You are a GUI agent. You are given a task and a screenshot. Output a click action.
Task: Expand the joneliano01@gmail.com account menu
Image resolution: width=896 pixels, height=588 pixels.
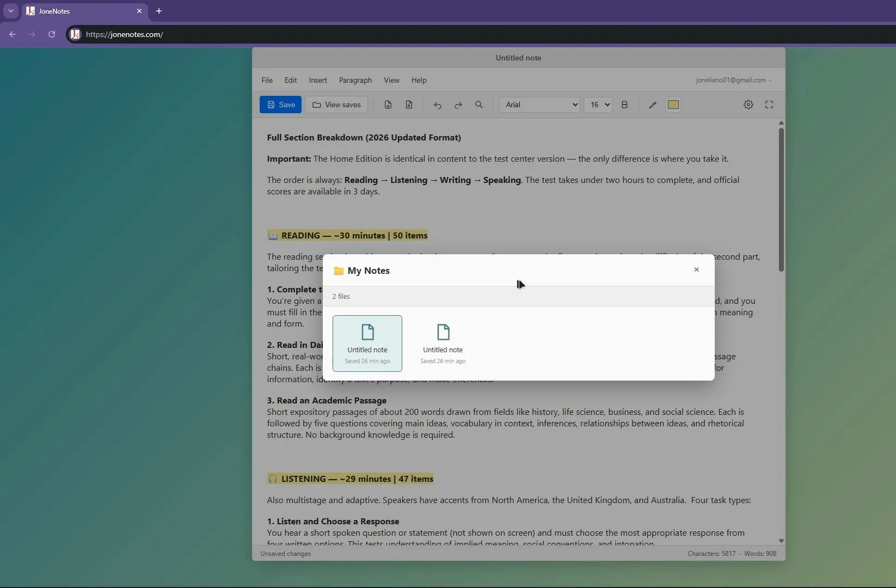pyautogui.click(x=733, y=80)
